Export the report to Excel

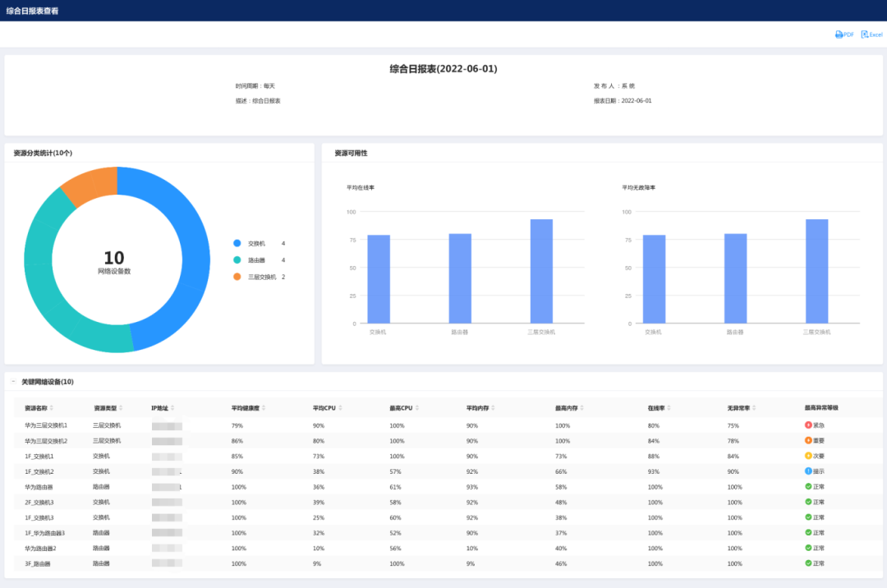(x=871, y=34)
